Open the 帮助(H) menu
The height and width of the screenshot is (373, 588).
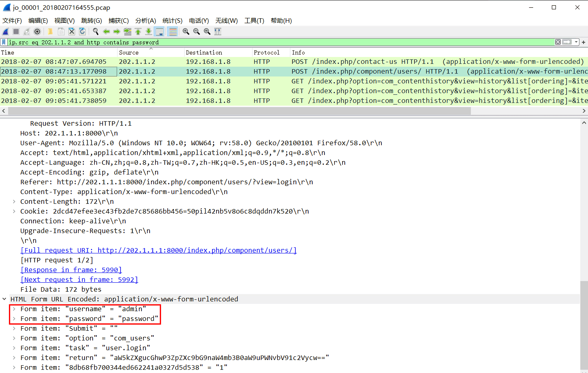281,21
